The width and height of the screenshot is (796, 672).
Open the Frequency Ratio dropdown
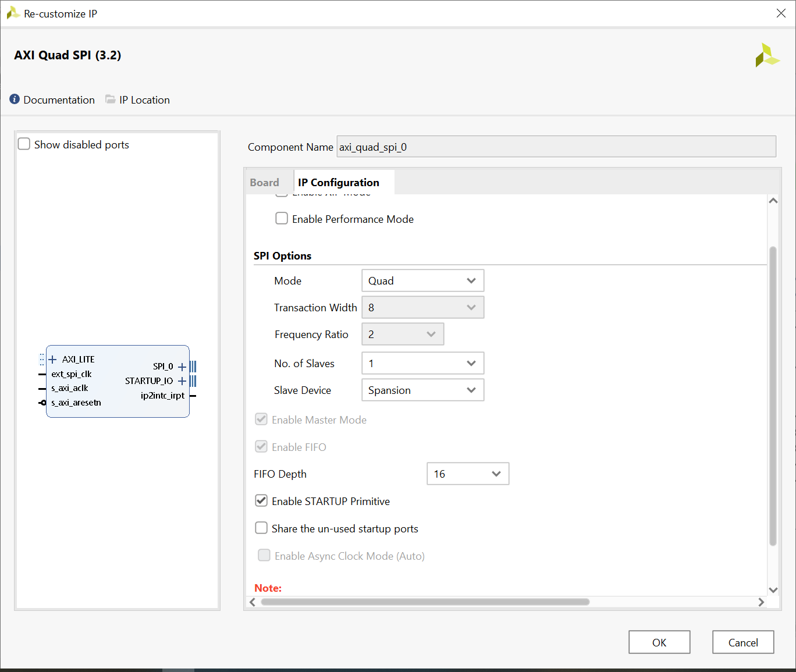(403, 334)
